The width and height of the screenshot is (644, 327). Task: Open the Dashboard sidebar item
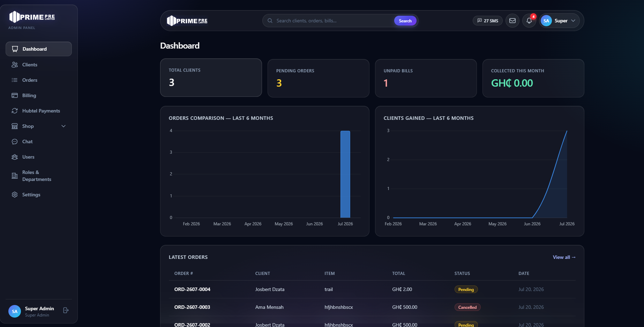tap(39, 49)
